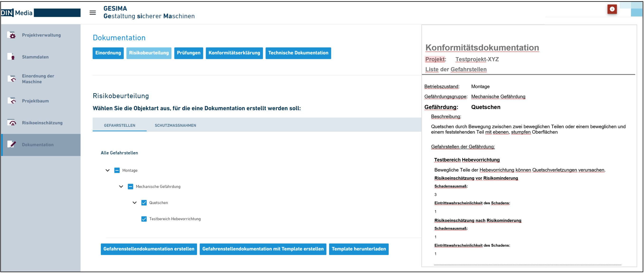Collapse the Montage tree node

(107, 170)
